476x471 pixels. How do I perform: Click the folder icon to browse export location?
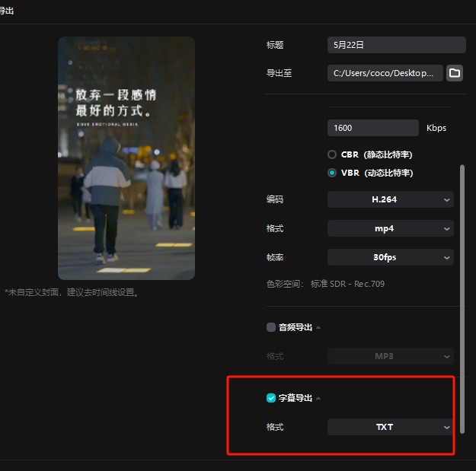(x=455, y=73)
